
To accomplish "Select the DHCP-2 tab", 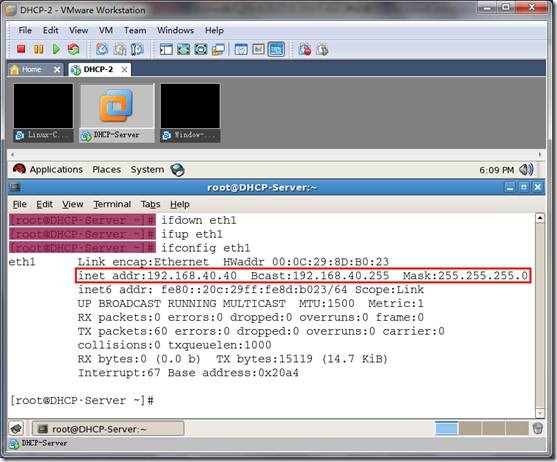I will pos(98,70).
